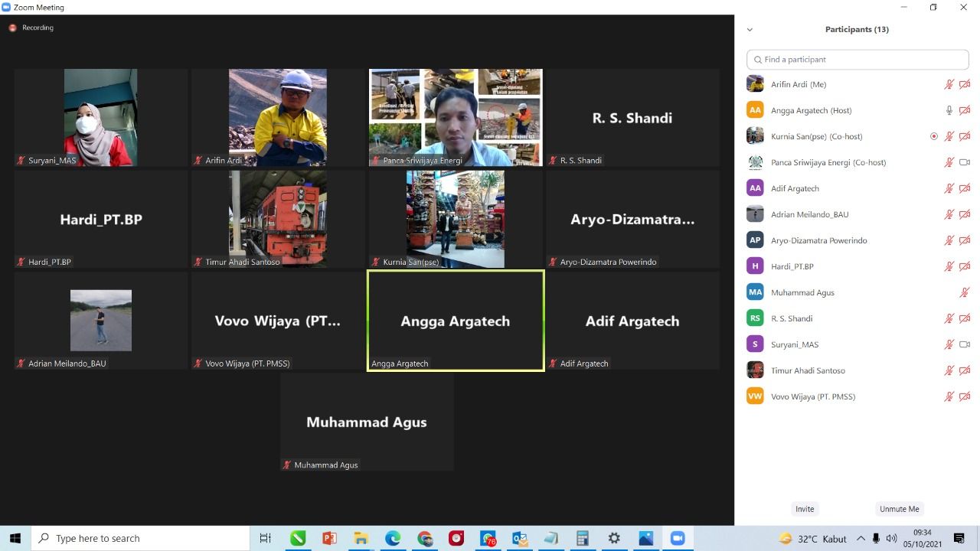The image size is (980, 551).
Task: Open the volume control in system tray
Action: (x=891, y=538)
